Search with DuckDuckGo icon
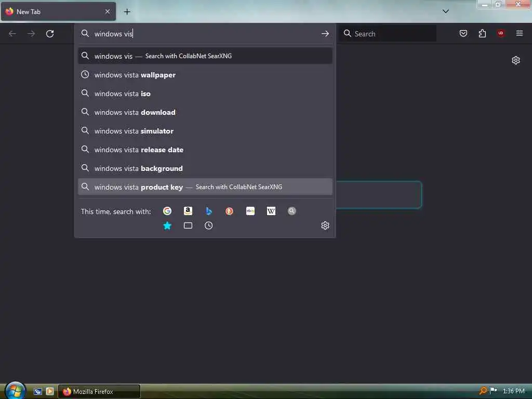 point(229,211)
